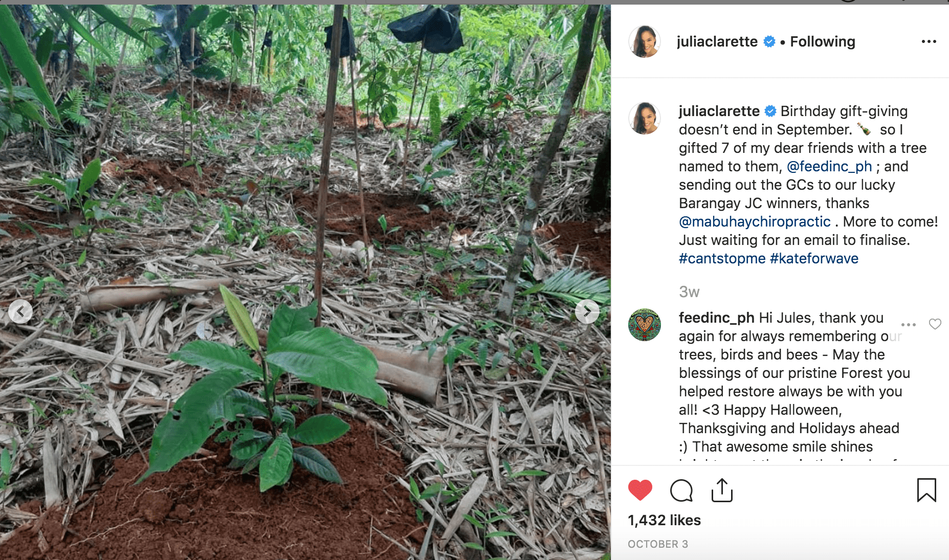Click the October 3 post date
Image resolution: width=949 pixels, height=560 pixels.
(657, 544)
